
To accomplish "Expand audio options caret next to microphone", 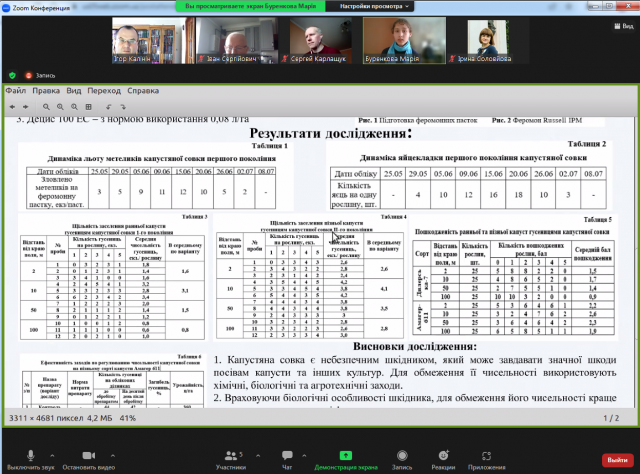I will click(52, 455).
